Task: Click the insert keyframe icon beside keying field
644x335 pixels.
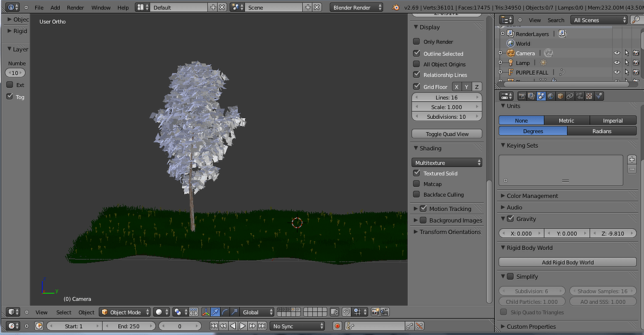Action: [x=409, y=326]
